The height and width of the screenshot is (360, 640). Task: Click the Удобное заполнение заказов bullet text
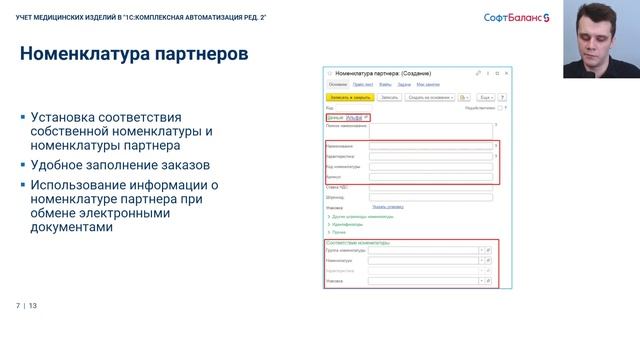point(120,165)
